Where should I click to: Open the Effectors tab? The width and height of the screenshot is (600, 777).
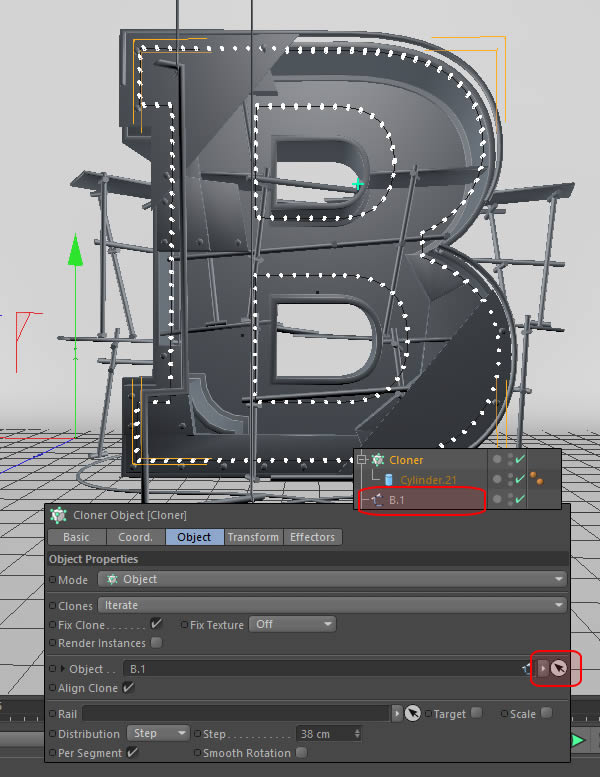313,537
